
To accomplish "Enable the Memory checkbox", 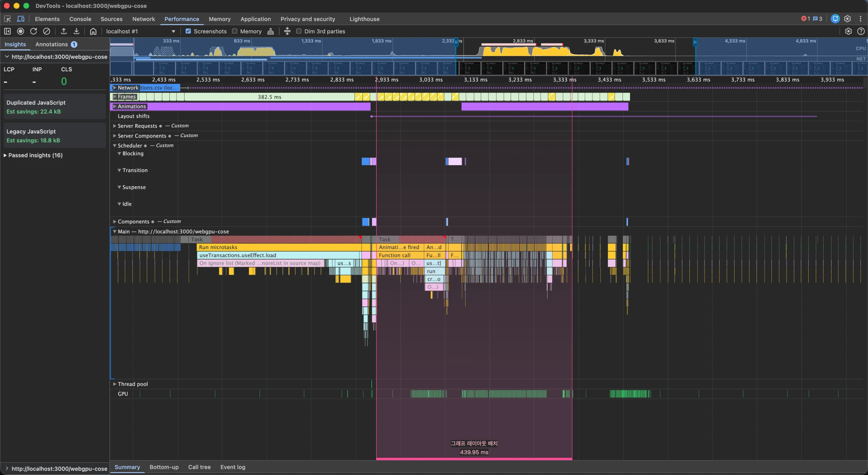I will coord(235,31).
